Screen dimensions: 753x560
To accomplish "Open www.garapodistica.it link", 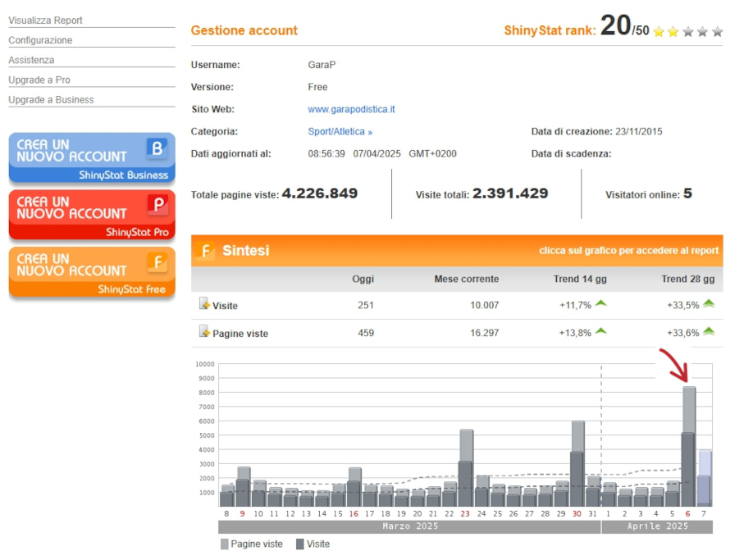I will pos(351,109).
